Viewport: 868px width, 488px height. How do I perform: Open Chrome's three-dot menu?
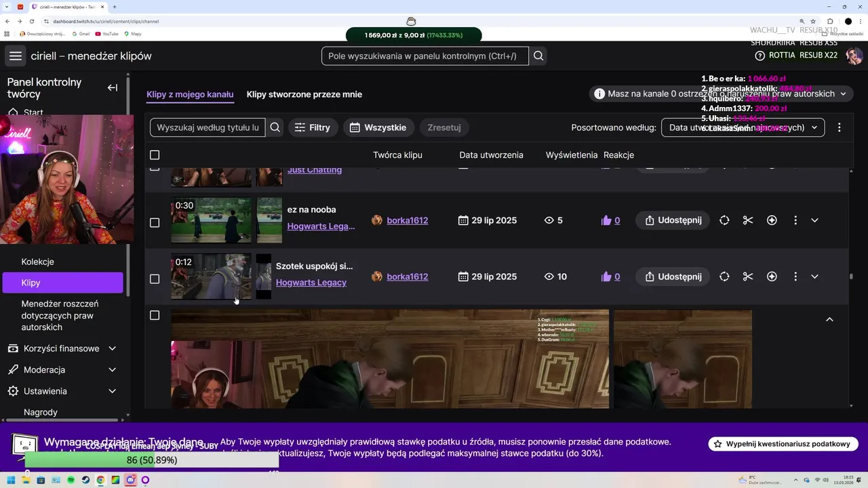point(859,21)
